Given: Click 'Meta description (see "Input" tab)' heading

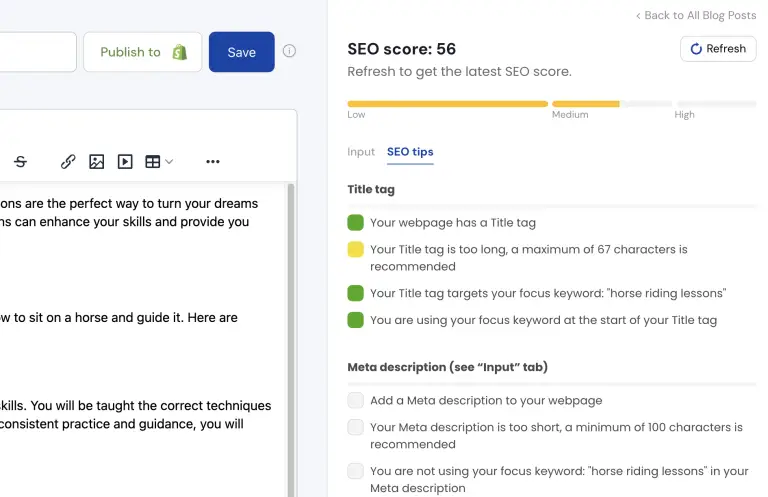Looking at the screenshot, I should point(447,367).
